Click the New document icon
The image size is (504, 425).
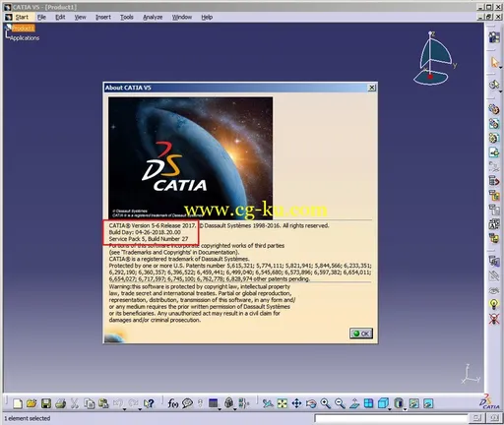point(18,403)
